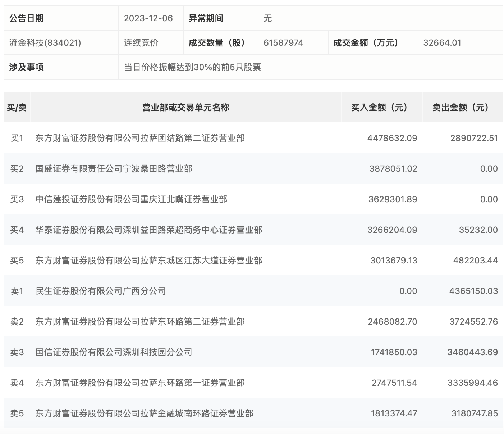
Task: Select 东方财富证券拉萨东环路第一证券营业部
Action: point(140,383)
